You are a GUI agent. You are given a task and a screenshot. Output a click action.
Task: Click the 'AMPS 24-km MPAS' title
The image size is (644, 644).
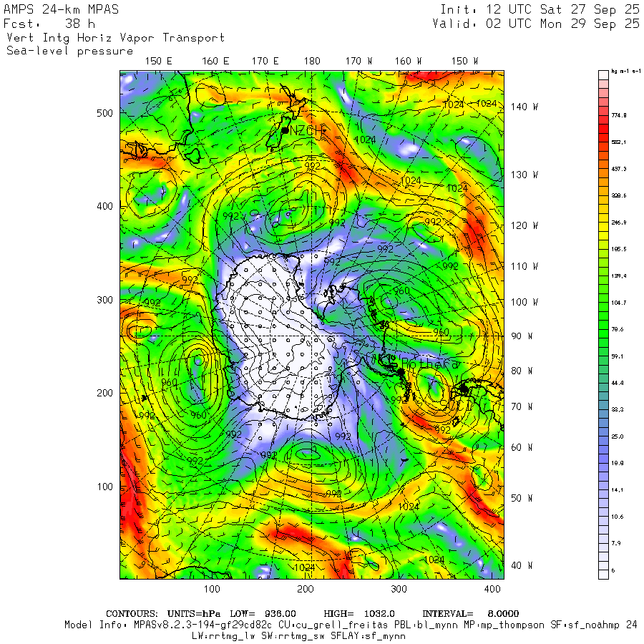pos(62,9)
